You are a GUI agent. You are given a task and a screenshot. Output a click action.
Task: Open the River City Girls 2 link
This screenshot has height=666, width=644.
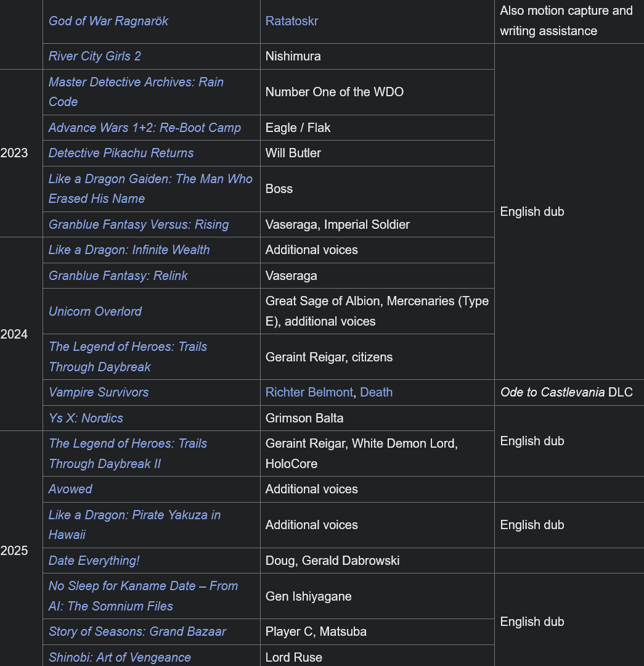pos(95,56)
